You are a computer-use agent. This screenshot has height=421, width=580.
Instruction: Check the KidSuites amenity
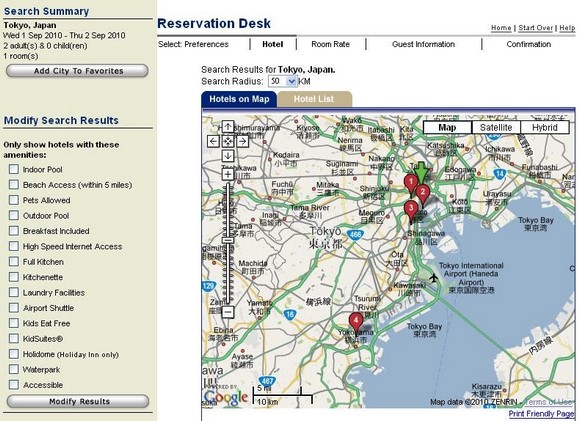point(14,339)
